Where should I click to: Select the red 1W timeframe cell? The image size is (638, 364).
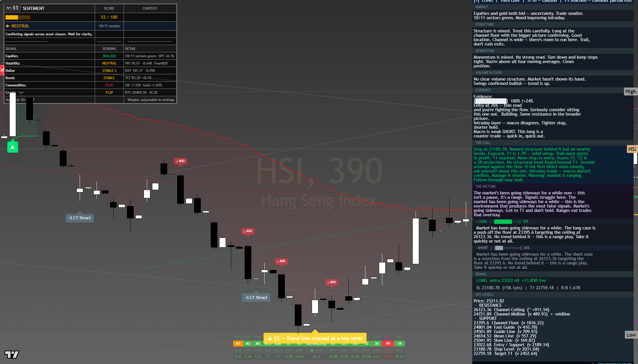coord(388,344)
